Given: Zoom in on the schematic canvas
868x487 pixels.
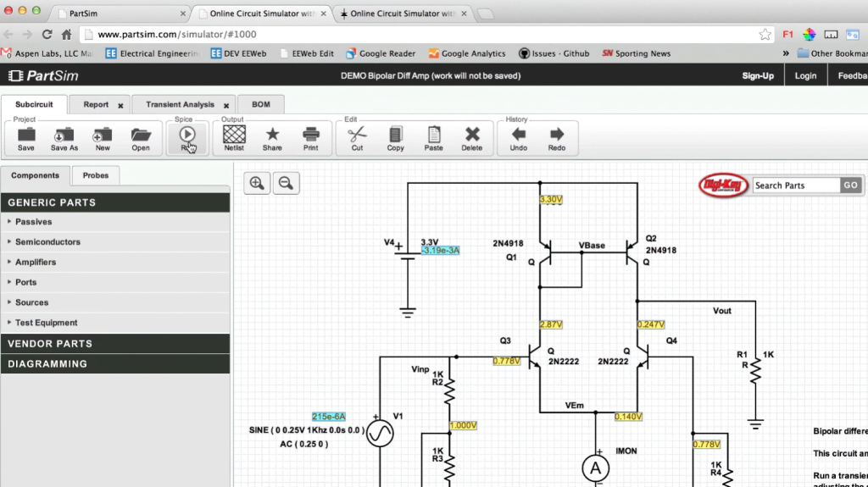Looking at the screenshot, I should click(x=257, y=183).
